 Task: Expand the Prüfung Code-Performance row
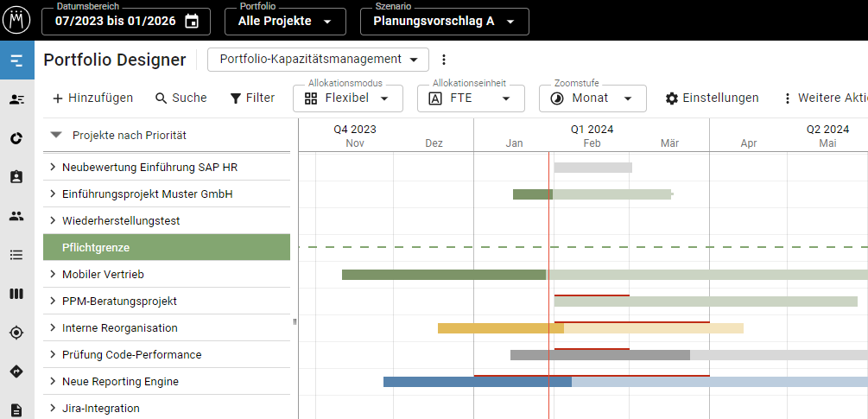(53, 354)
